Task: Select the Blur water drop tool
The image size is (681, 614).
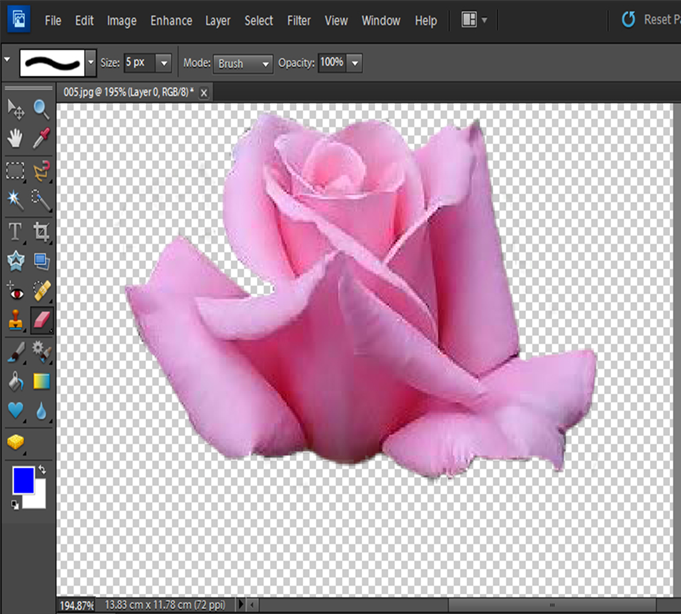Action: (41, 411)
